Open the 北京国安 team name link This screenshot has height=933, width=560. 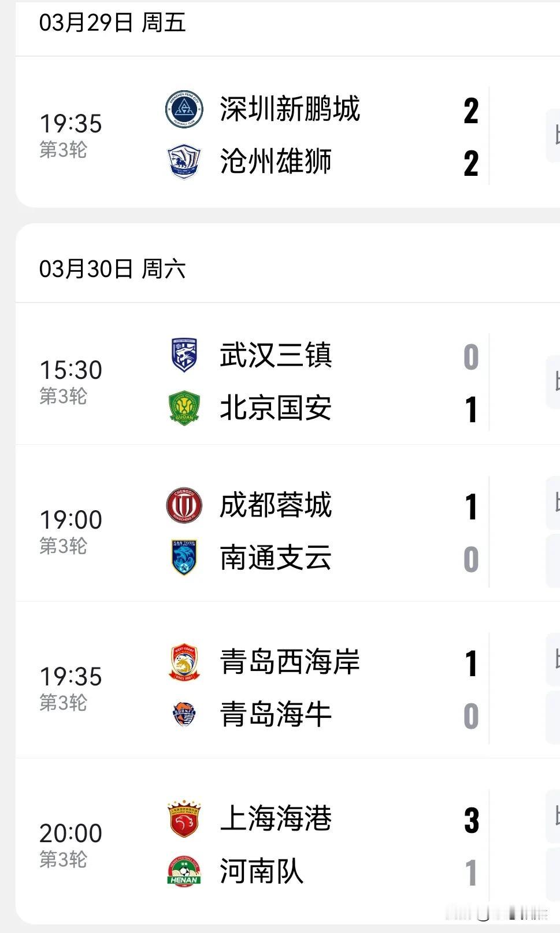click(276, 408)
